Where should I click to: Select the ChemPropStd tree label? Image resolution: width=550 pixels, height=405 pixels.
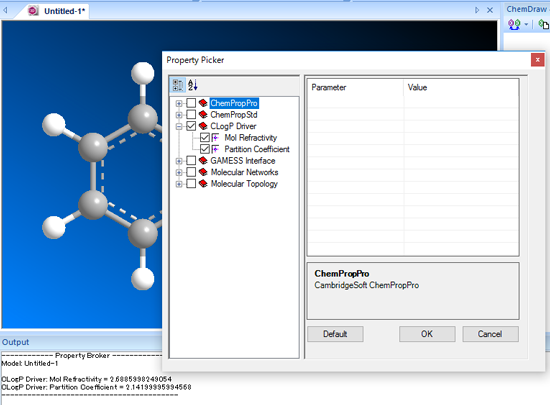[234, 115]
